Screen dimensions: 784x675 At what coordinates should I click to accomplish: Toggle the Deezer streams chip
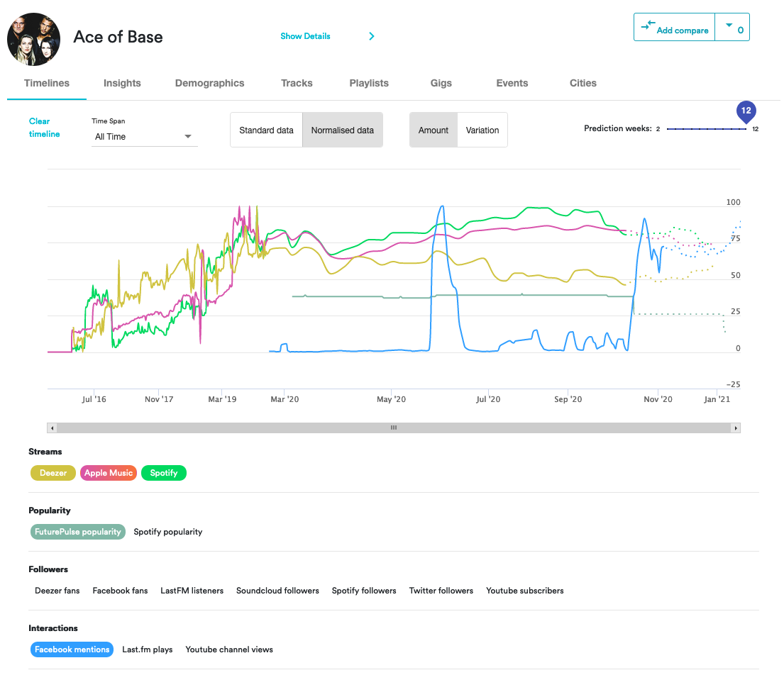[x=53, y=473]
